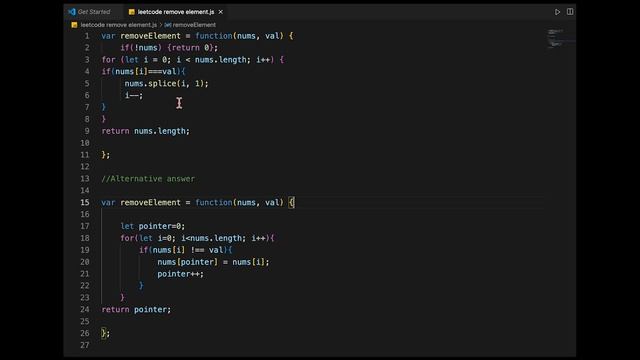Click the Run Code play icon

pos(557,12)
